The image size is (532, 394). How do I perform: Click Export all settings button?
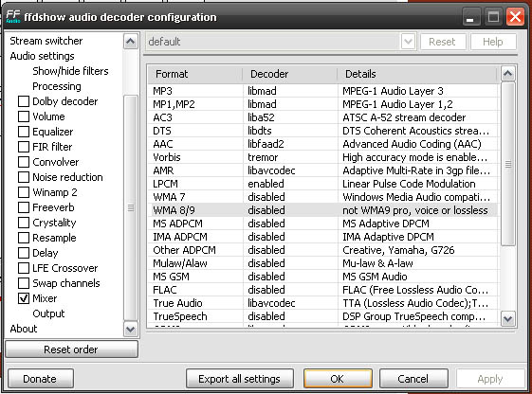pyautogui.click(x=240, y=379)
